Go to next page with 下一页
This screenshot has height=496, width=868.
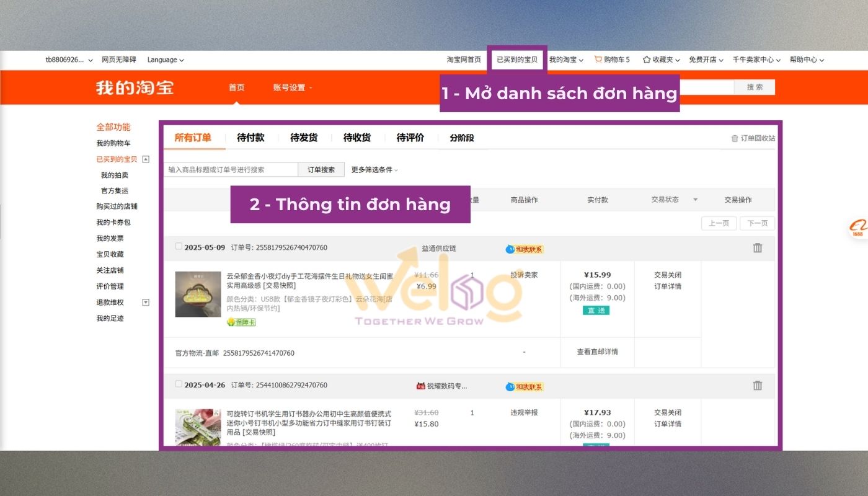pos(757,223)
